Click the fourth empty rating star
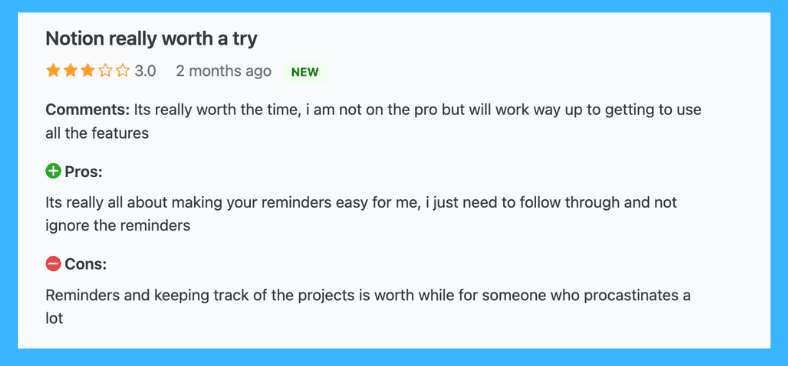Image resolution: width=788 pixels, height=366 pixels. click(105, 71)
